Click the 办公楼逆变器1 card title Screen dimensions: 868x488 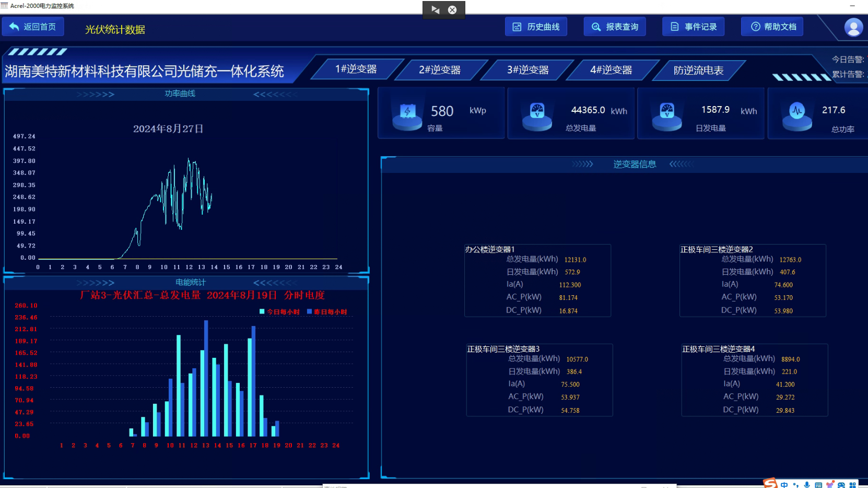click(490, 249)
